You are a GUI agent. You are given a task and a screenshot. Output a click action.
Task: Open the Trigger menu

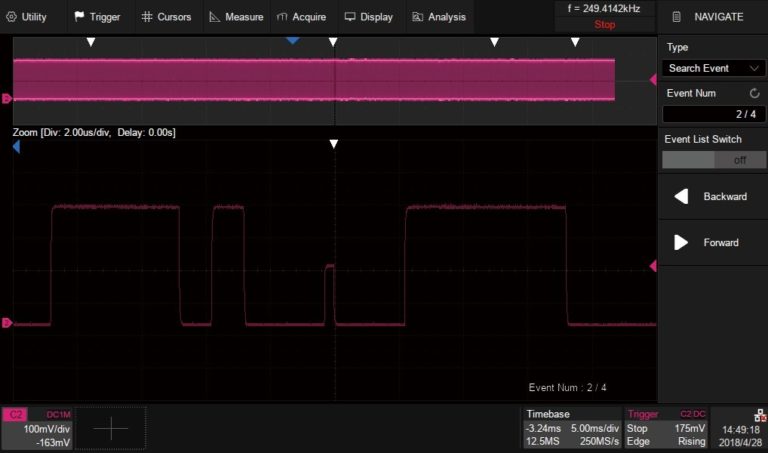(97, 17)
